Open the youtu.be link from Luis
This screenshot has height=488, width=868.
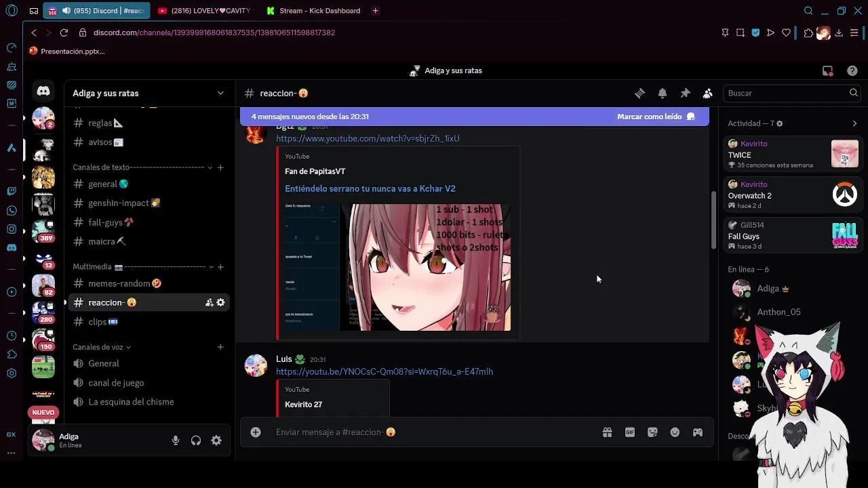click(x=384, y=371)
